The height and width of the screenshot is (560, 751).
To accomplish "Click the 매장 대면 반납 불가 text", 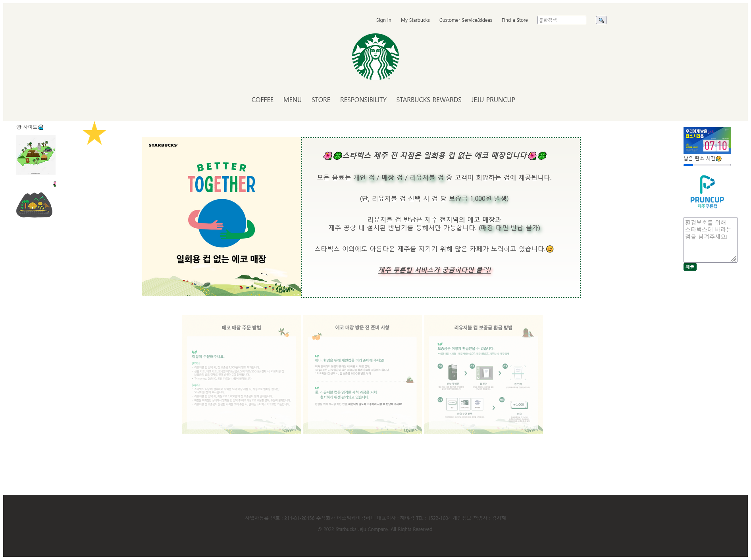I will (x=510, y=228).
